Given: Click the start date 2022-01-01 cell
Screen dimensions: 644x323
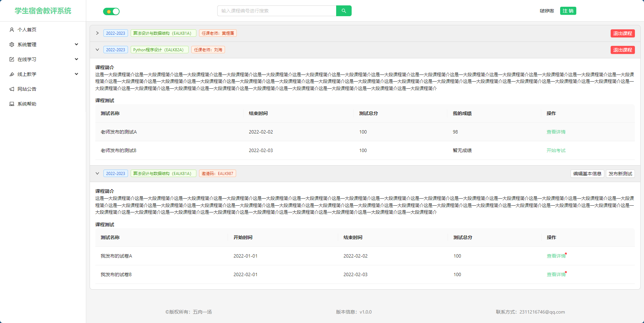Looking at the screenshot, I should pyautogui.click(x=246, y=256).
